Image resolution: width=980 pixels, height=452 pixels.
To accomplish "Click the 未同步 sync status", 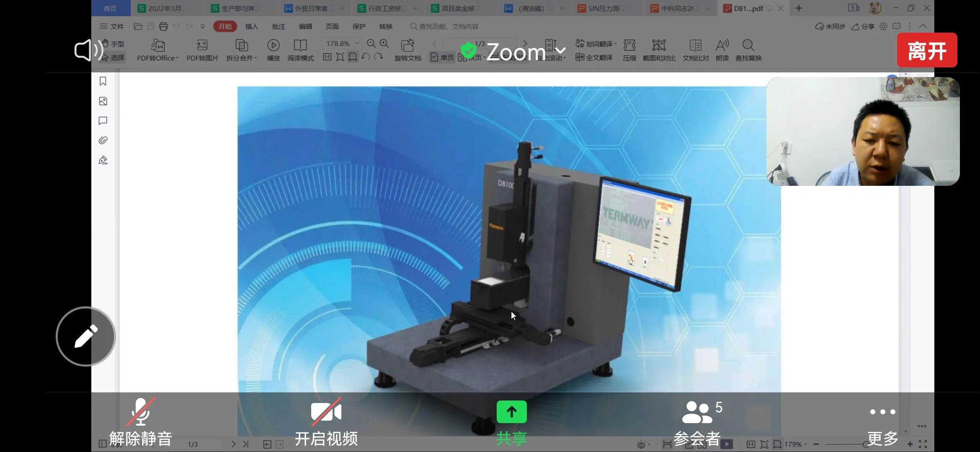I will [x=830, y=26].
